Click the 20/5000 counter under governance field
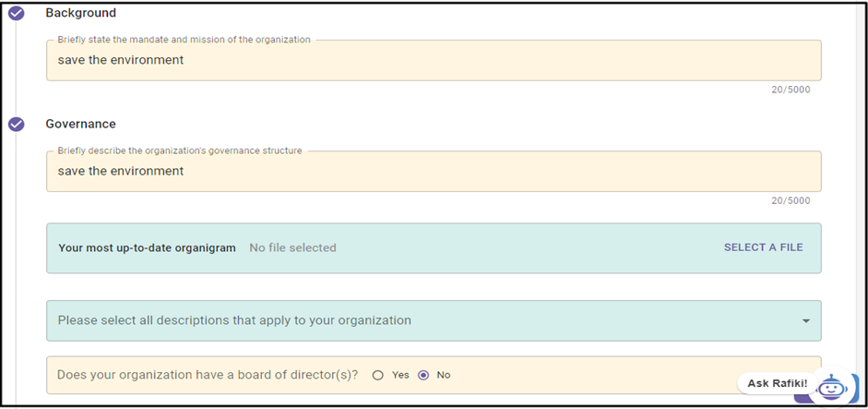This screenshot has height=409, width=868. [x=791, y=200]
